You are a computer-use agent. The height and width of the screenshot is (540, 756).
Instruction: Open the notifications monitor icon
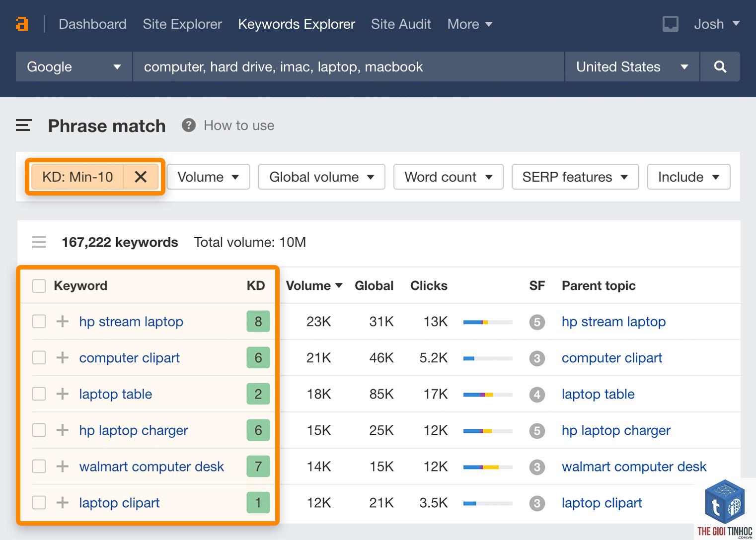click(670, 24)
